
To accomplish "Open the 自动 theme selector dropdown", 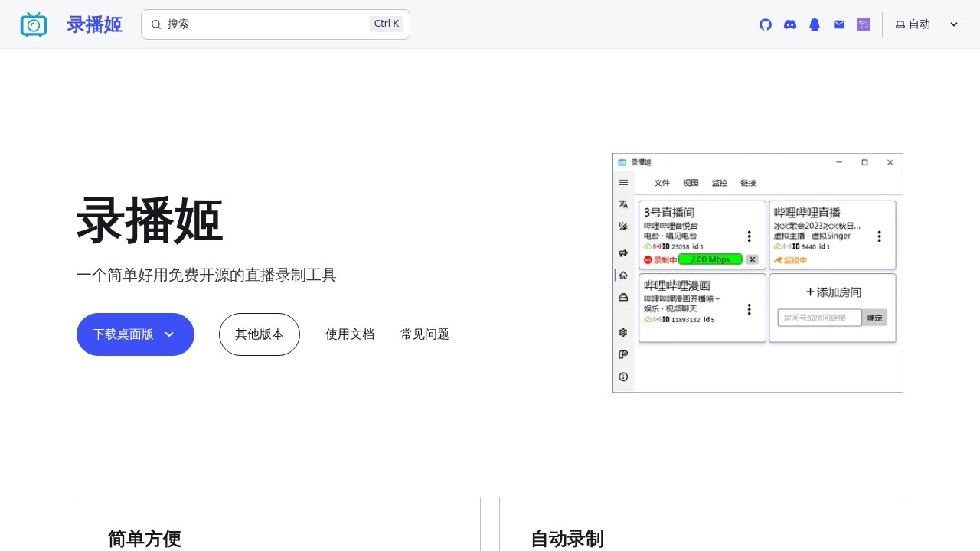I will click(926, 24).
